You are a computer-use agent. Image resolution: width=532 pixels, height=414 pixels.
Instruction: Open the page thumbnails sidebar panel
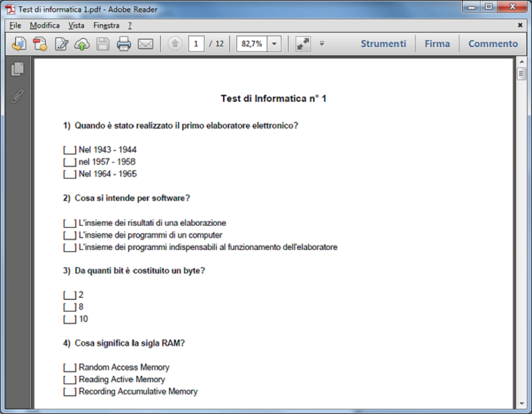17,69
